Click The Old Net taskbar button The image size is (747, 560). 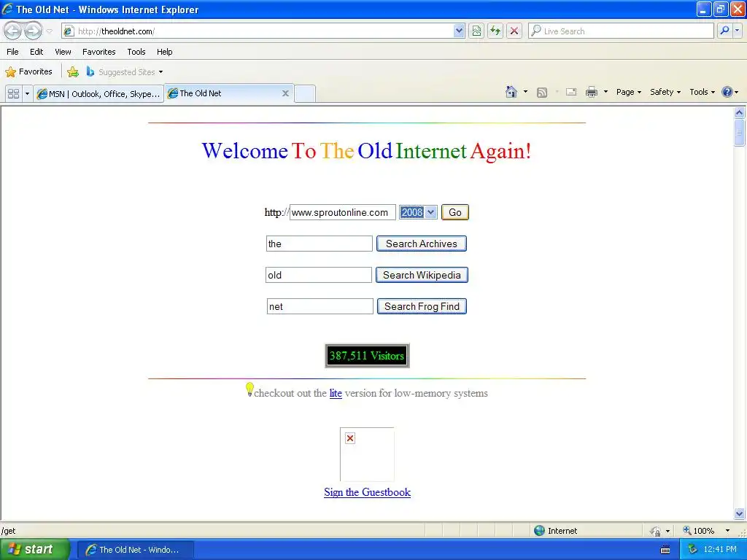coord(135,550)
